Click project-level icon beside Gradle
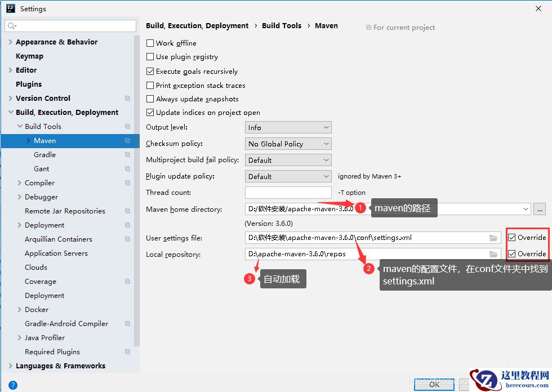552x392 pixels. [x=127, y=154]
